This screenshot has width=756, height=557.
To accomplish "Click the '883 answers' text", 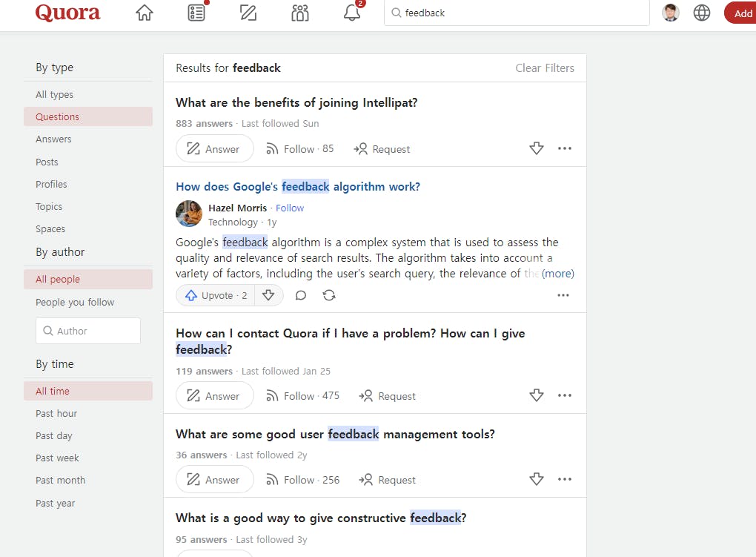I will pos(204,124).
